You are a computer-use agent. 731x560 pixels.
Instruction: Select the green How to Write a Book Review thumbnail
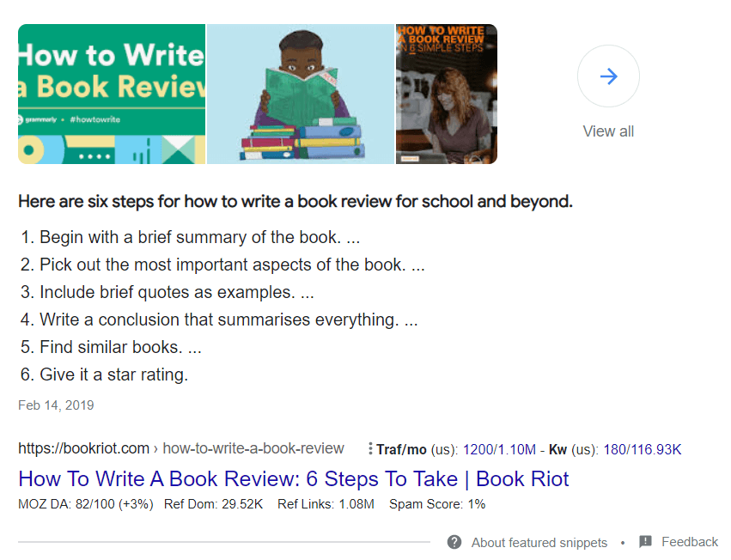pos(111,94)
